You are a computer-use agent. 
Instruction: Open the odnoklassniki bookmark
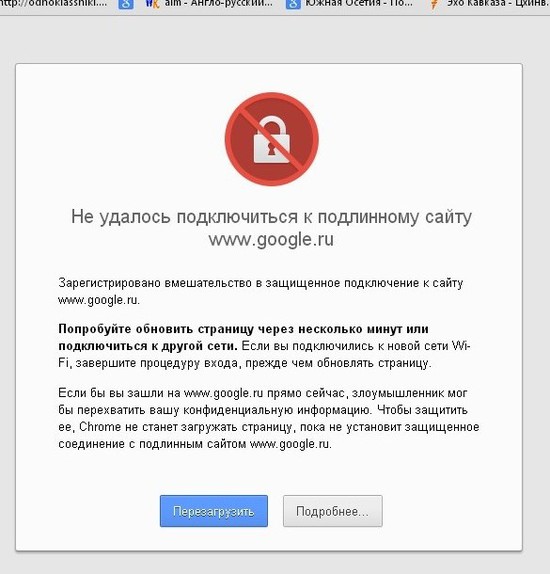53,4
